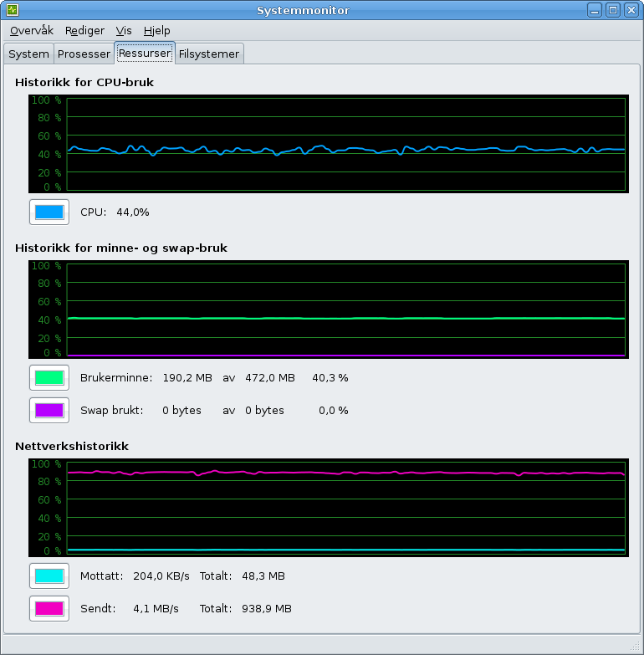The height and width of the screenshot is (655, 644).
Task: Click the Nettverkshistorikk heading
Action: (72, 446)
